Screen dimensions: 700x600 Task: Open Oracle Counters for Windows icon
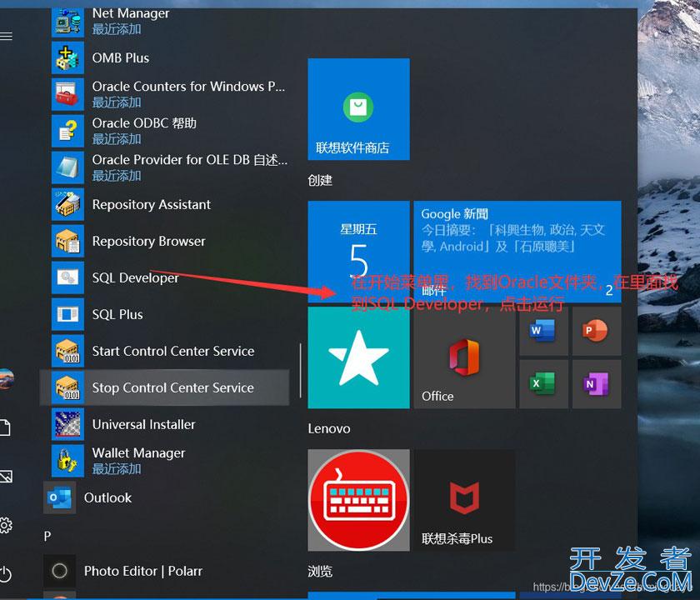[x=67, y=94]
